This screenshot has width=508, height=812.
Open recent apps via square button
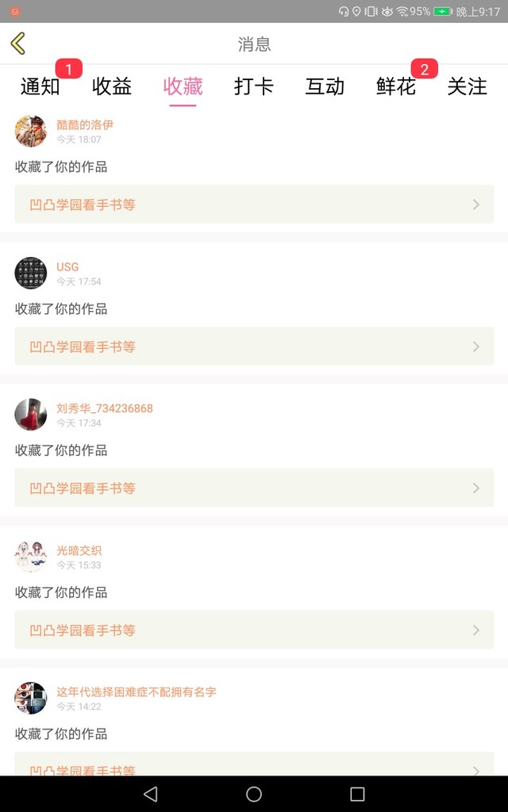coord(357,794)
